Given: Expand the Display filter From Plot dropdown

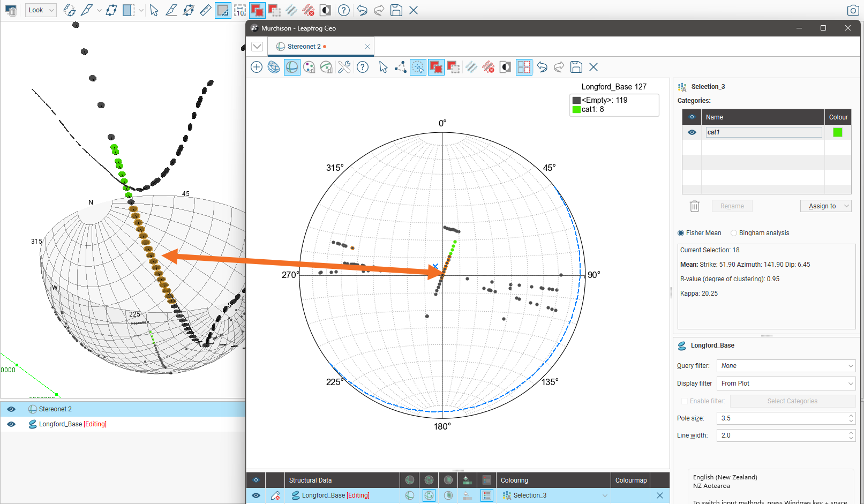Looking at the screenshot, I should point(785,383).
